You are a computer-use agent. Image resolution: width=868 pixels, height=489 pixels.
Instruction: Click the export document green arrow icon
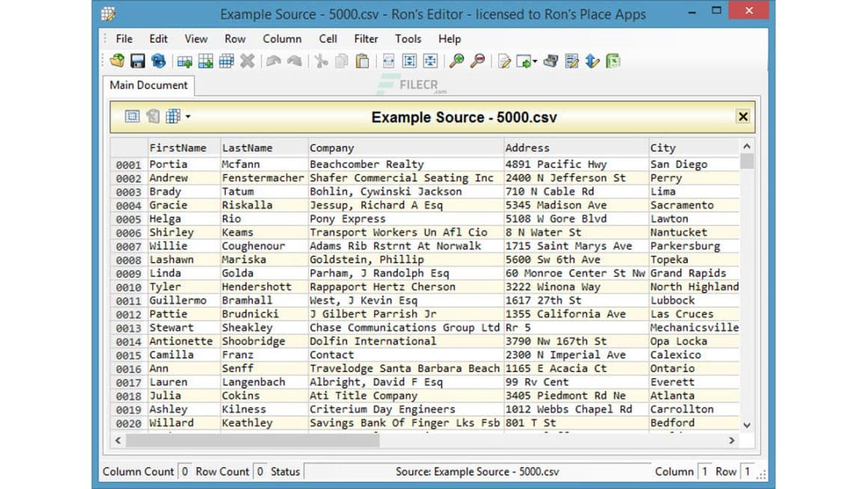523,61
